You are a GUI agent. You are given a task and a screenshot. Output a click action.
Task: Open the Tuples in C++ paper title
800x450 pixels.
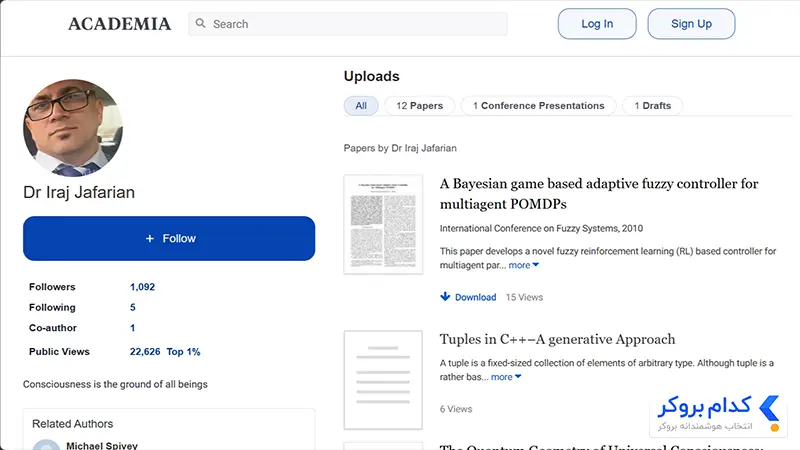click(x=557, y=339)
